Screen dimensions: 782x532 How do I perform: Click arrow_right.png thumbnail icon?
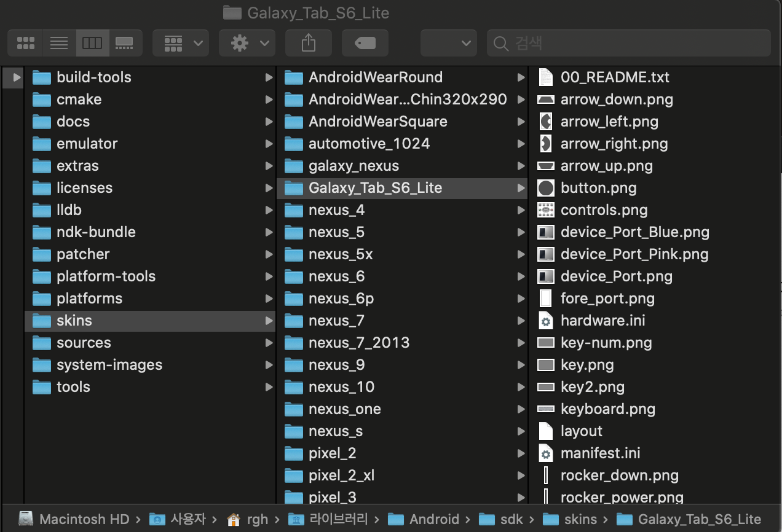(x=546, y=144)
